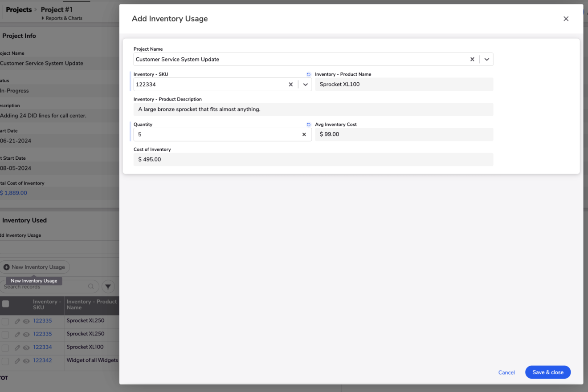Clear the Inventory SKU value 122334
This screenshot has height=392, width=588.
(290, 85)
